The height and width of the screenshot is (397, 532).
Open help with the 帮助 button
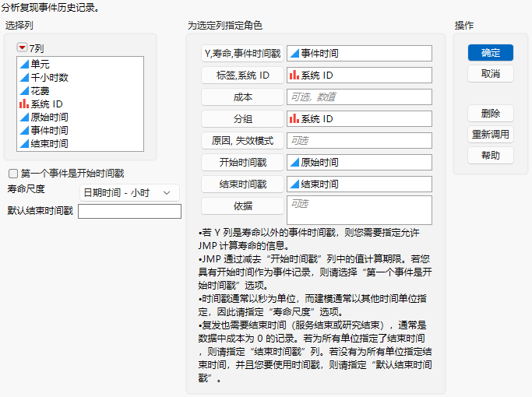[x=490, y=155]
